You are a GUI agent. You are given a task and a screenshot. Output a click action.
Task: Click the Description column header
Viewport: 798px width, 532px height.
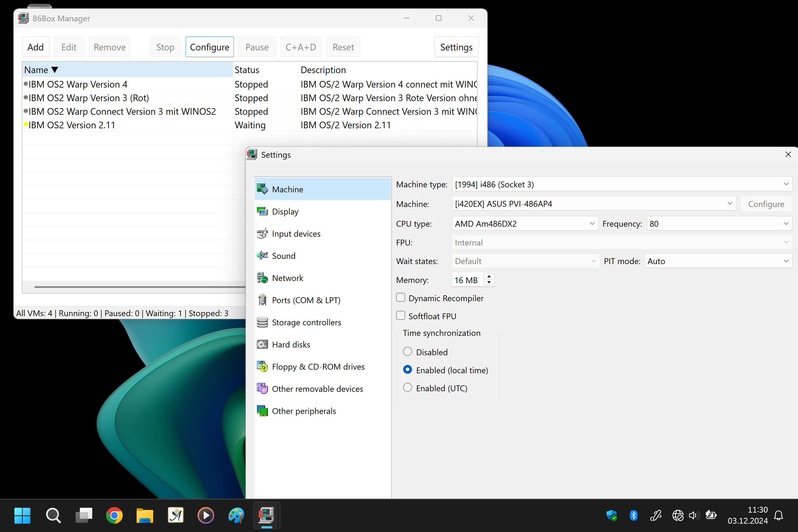[x=388, y=70]
